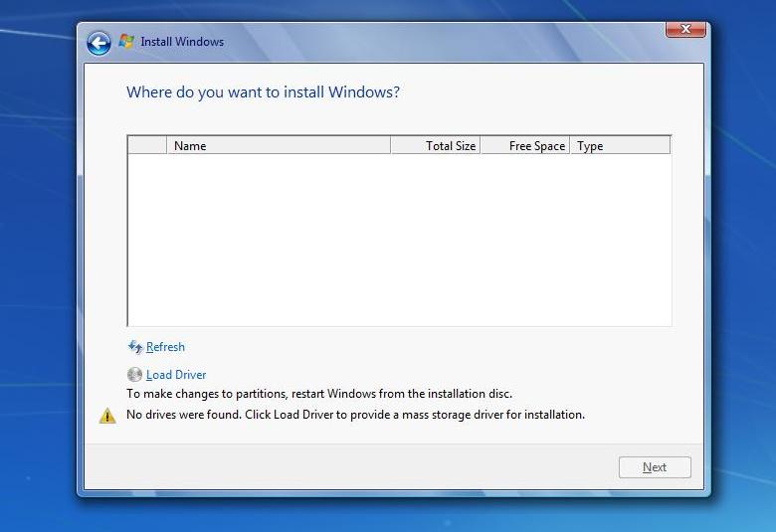Viewport: 776px width, 532px height.
Task: Click the 'To make changes to partitions' text
Action: click(318, 394)
